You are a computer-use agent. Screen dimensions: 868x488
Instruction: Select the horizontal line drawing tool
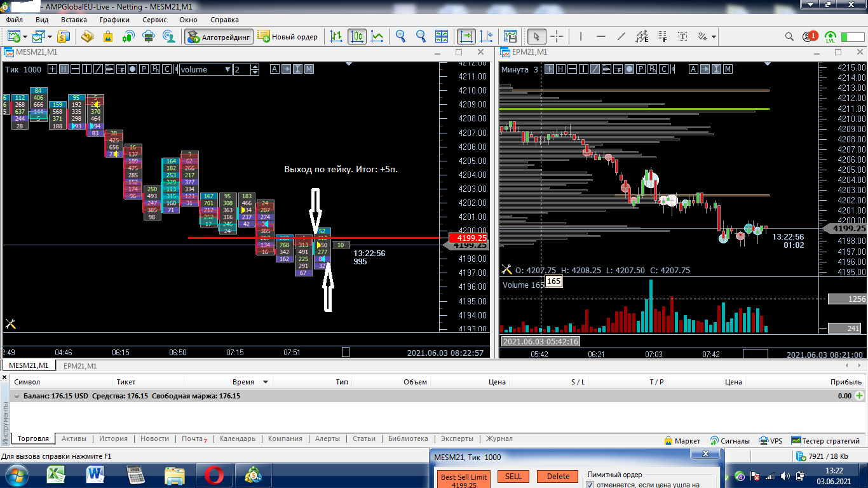[x=601, y=36]
